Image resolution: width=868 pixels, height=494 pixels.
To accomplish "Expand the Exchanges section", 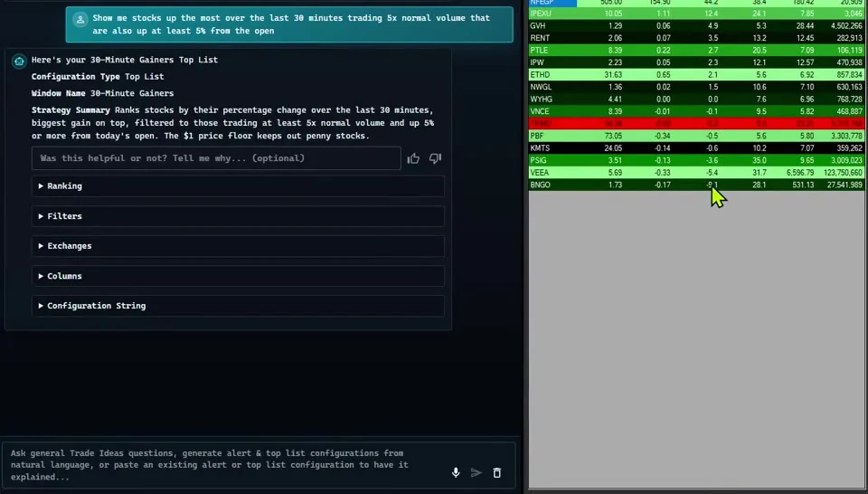I will pos(238,246).
